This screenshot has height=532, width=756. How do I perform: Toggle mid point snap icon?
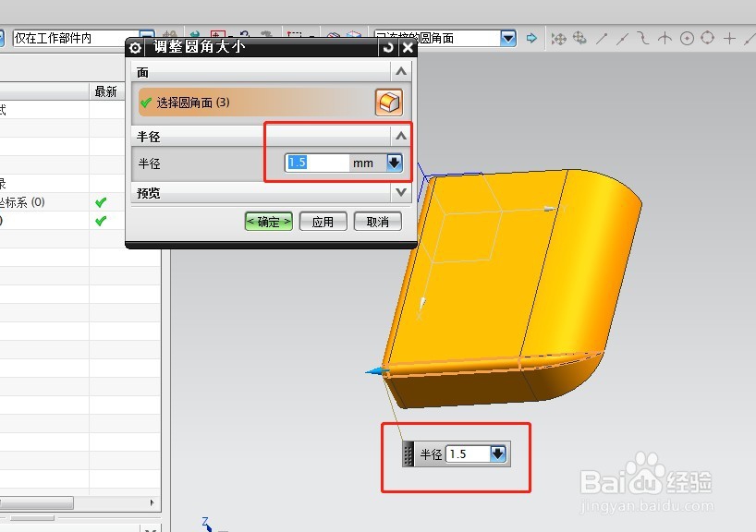coord(622,38)
